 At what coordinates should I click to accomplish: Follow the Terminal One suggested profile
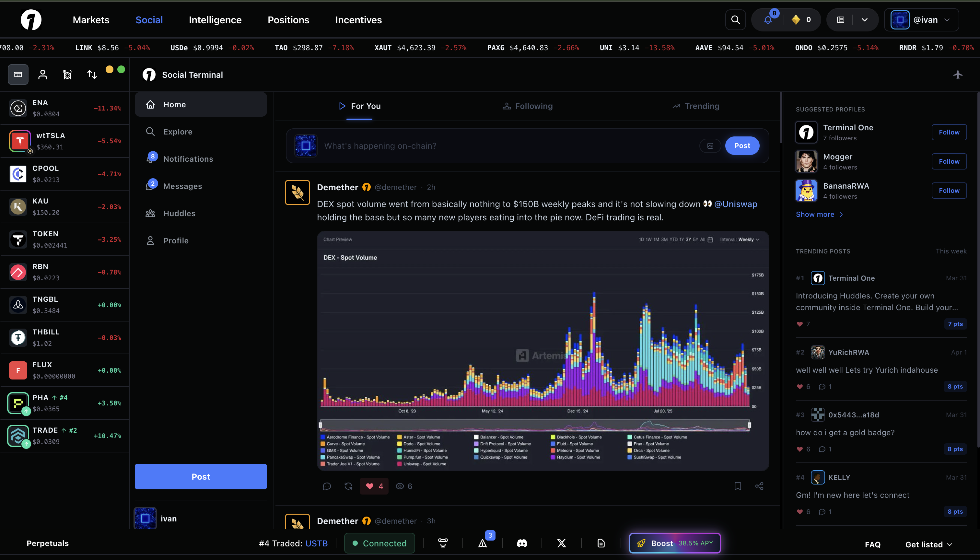pyautogui.click(x=949, y=132)
